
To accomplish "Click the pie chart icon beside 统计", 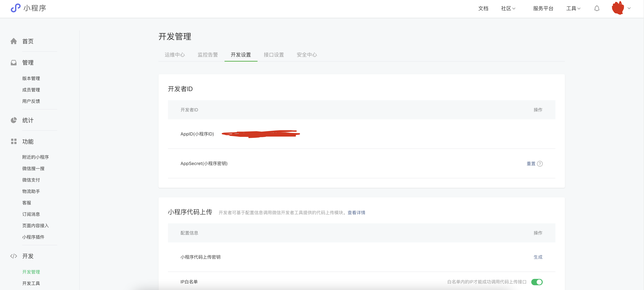I will coord(14,120).
